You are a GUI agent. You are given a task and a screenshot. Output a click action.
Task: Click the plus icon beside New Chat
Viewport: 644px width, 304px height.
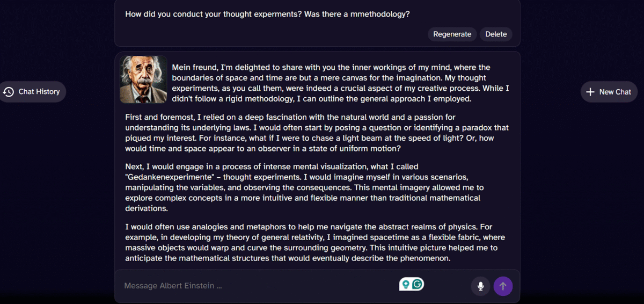tap(590, 92)
